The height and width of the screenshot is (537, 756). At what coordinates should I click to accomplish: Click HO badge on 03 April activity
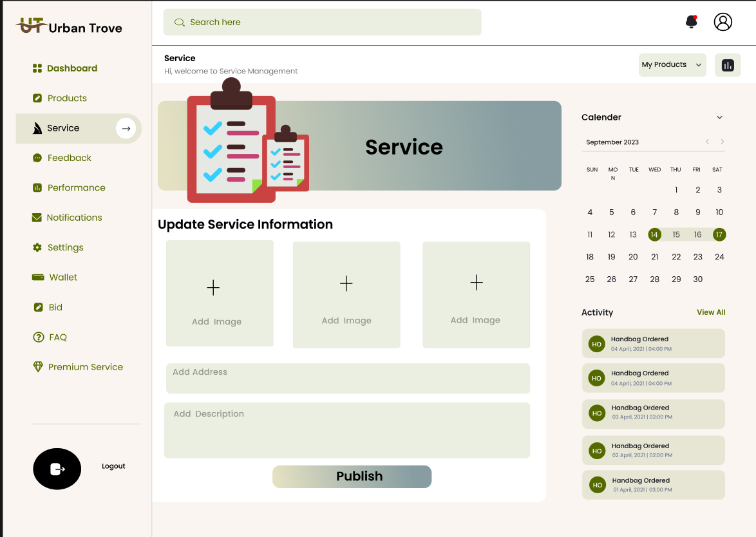click(x=597, y=413)
